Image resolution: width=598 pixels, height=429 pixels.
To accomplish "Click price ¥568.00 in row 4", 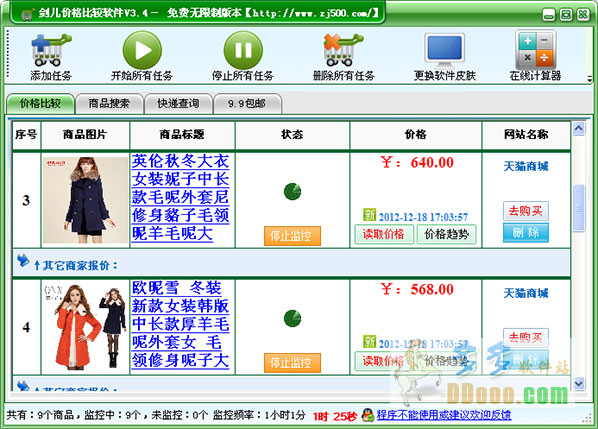I will tap(417, 290).
